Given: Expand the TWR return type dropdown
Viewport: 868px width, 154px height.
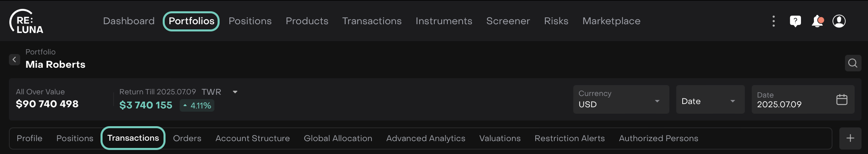Looking at the screenshot, I should (235, 92).
